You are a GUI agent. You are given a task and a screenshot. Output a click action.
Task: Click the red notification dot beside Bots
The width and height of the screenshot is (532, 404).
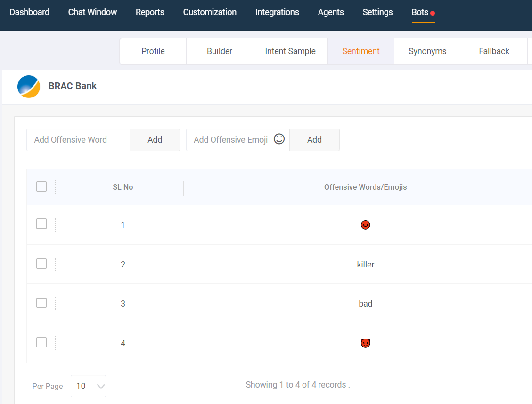[433, 13]
